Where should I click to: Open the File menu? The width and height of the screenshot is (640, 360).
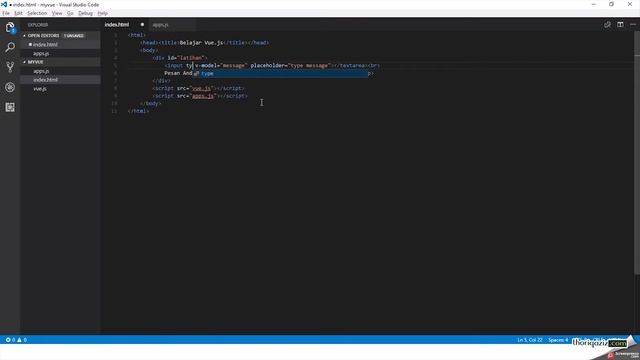pyautogui.click(x=6, y=13)
